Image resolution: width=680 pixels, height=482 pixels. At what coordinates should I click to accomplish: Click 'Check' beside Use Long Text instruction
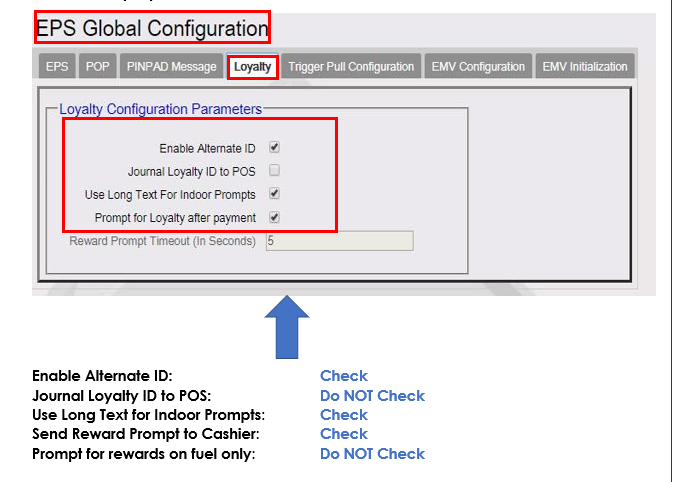click(344, 415)
